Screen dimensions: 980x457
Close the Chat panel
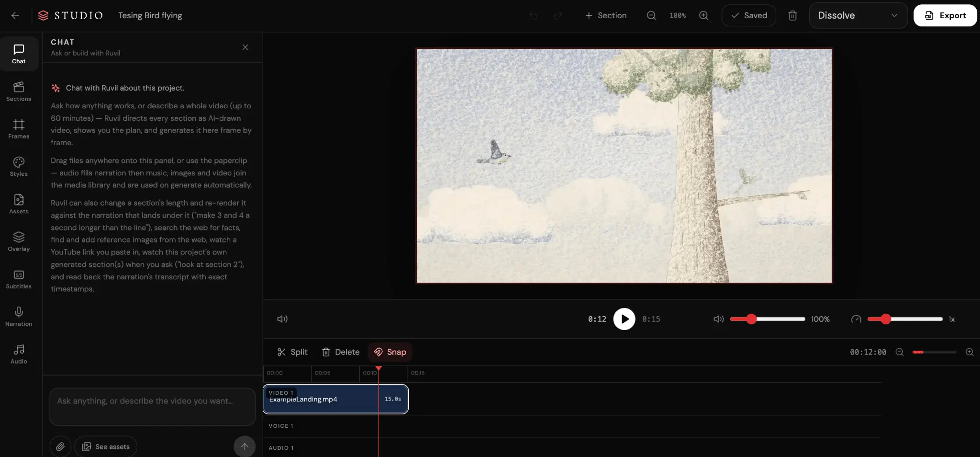pyautogui.click(x=245, y=47)
